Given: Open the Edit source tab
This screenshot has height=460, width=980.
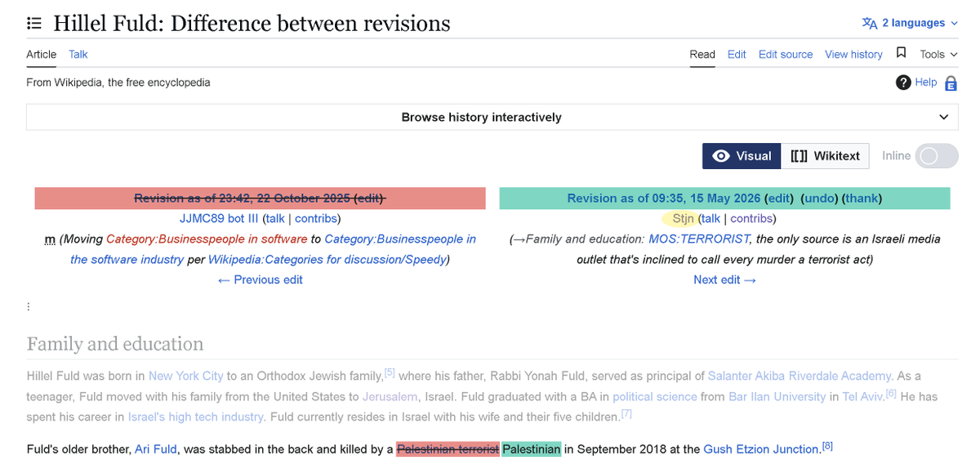Looking at the screenshot, I should pyautogui.click(x=786, y=54).
